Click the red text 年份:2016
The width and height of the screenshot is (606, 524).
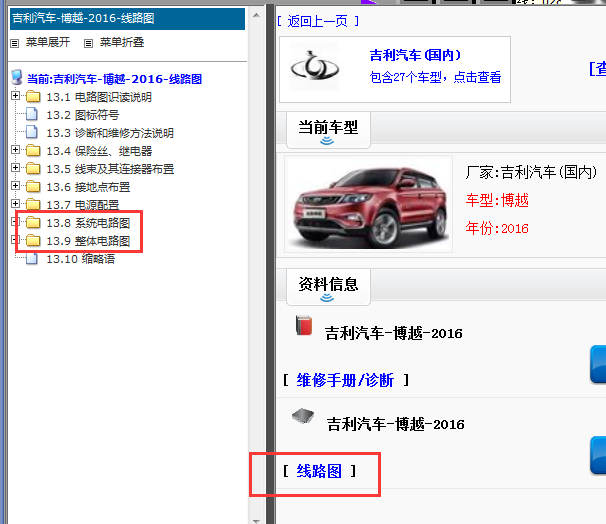[x=497, y=228]
